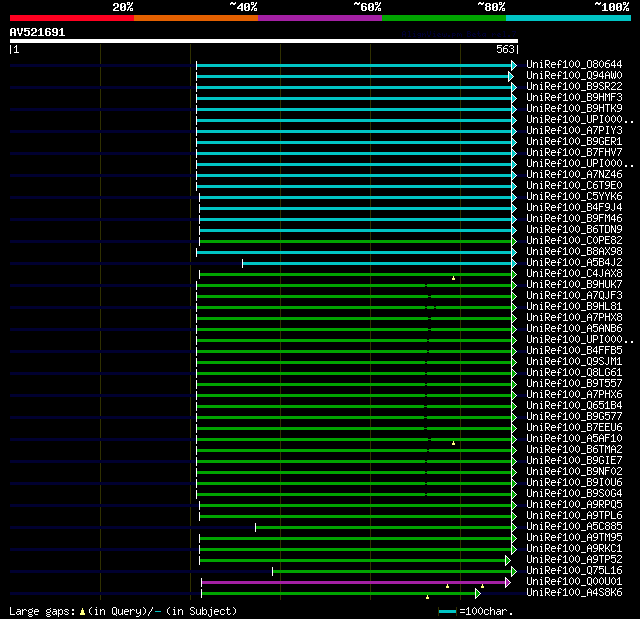Select the UniRef100_B7FHV7 label
This screenshot has height=619, width=640.
pos(574,153)
